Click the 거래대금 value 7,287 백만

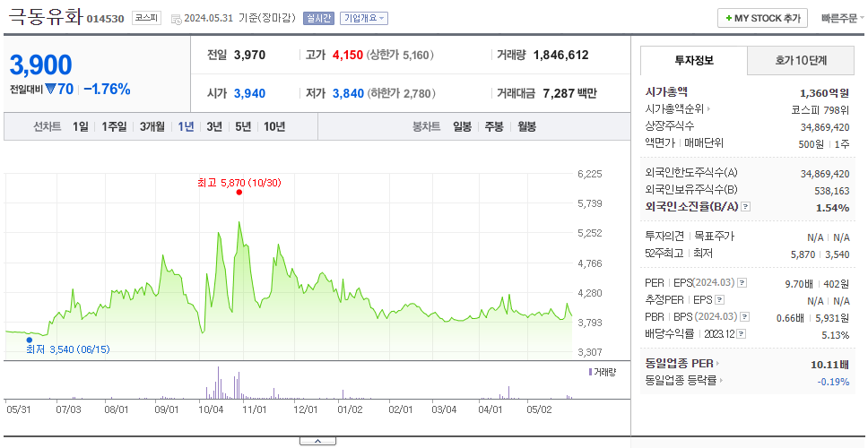click(x=570, y=93)
